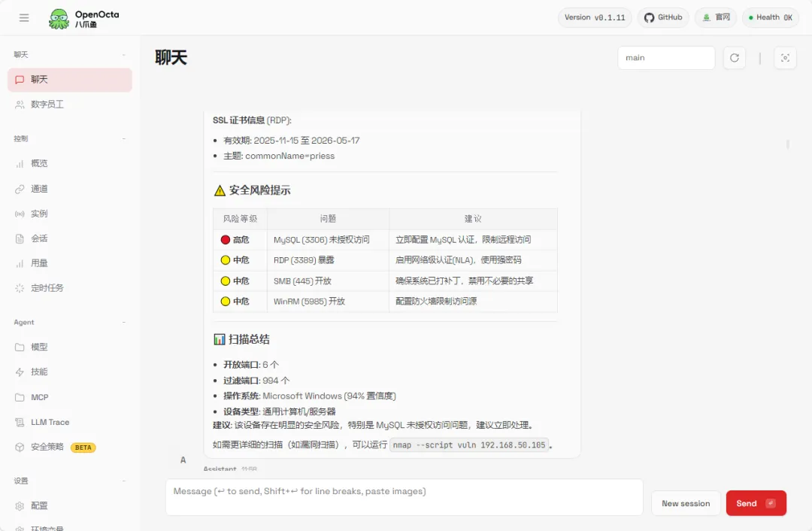This screenshot has height=531, width=812.
Task: Click the message input box
Action: tap(404, 497)
